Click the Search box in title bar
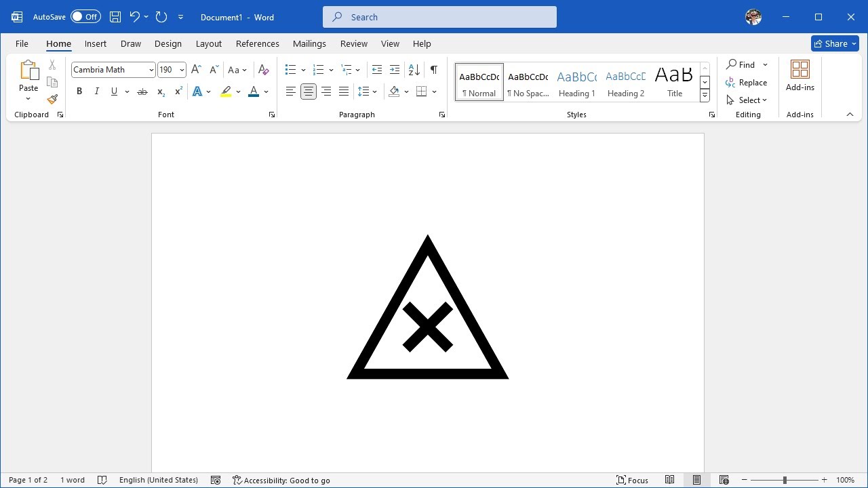This screenshot has height=488, width=868. pos(439,17)
